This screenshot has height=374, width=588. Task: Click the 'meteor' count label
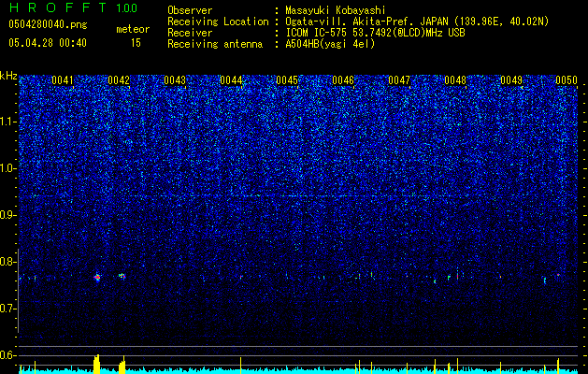[133, 29]
